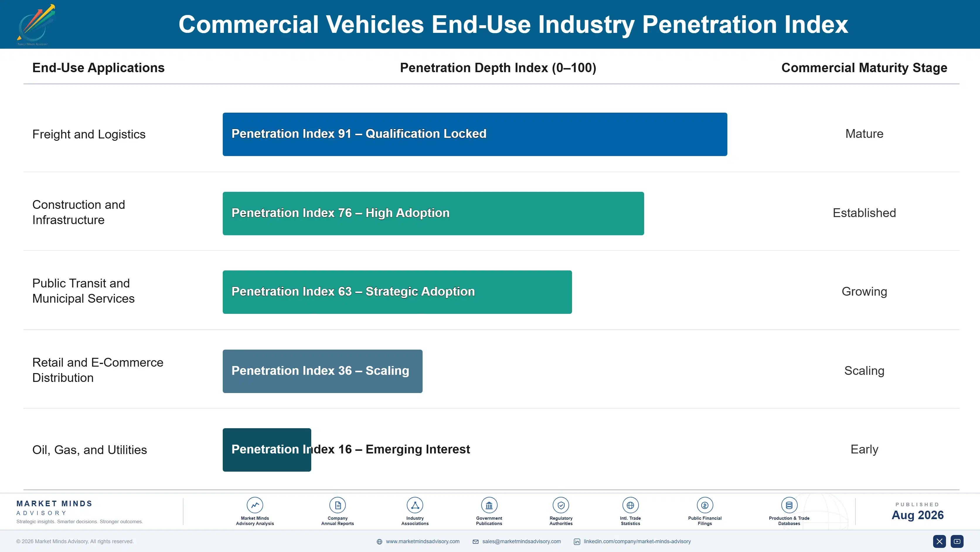This screenshot has height=552, width=980.
Task: Click the Production & Trade Databases icon
Action: point(790,505)
